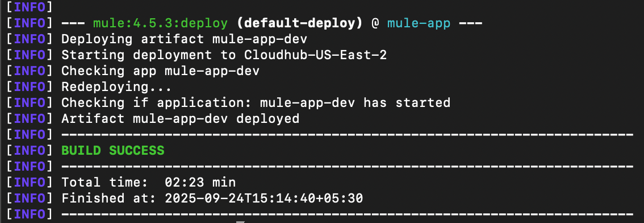The width and height of the screenshot is (644, 223).
Task: Click 'Starting deployment to Cloudhub-US-East-2' line
Action: (224, 55)
